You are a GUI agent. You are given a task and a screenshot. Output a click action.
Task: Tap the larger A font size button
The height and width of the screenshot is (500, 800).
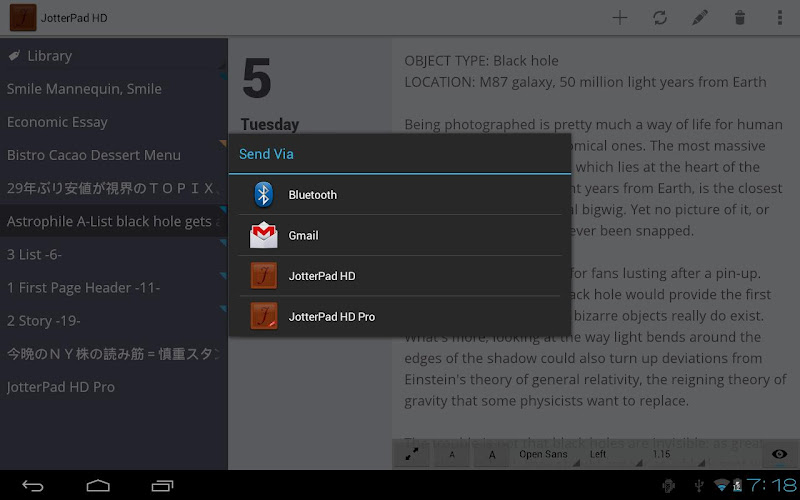(492, 454)
